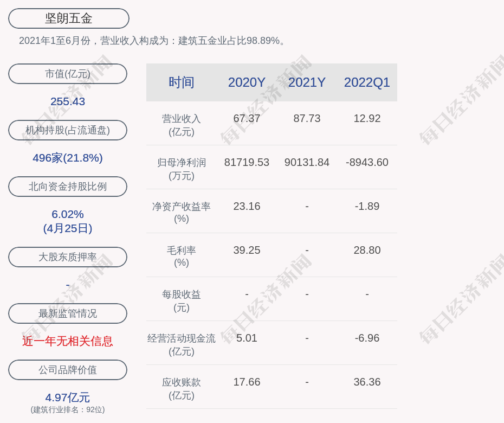Click the revenue value 87.73
This screenshot has height=423, width=504.
[307, 118]
